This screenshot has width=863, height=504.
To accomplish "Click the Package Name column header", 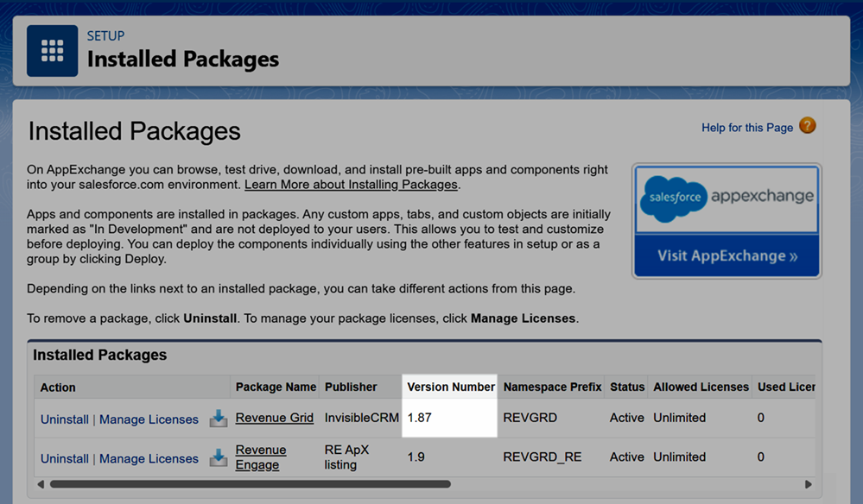I will click(276, 387).
